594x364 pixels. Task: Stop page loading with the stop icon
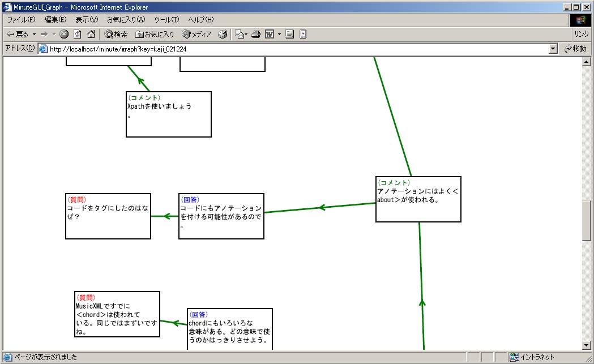64,35
